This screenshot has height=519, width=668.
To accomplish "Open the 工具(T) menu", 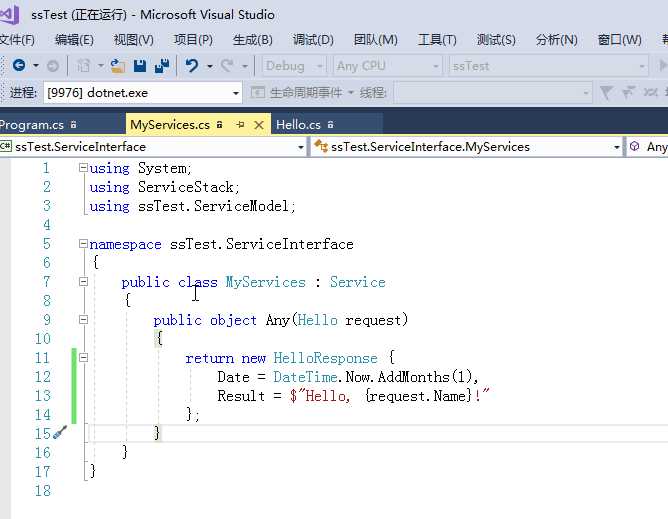I will pos(436,40).
